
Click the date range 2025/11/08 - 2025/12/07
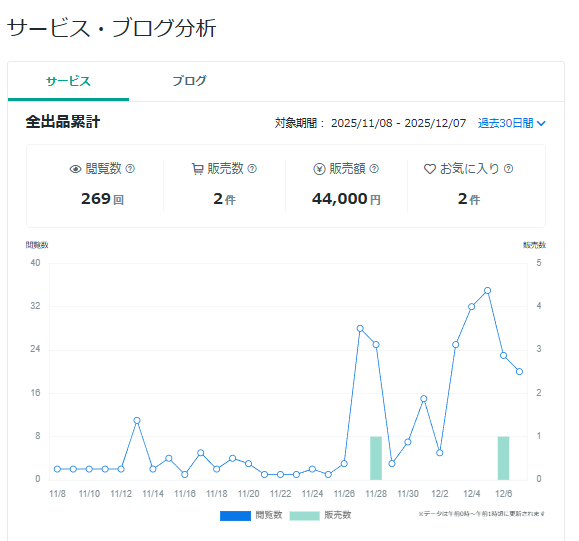click(398, 123)
